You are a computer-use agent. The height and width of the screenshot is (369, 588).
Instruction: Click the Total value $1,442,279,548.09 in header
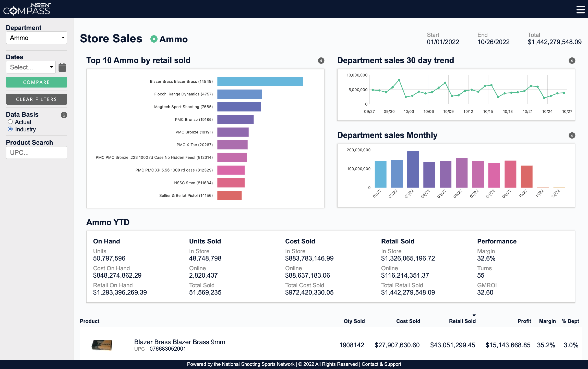pos(555,42)
